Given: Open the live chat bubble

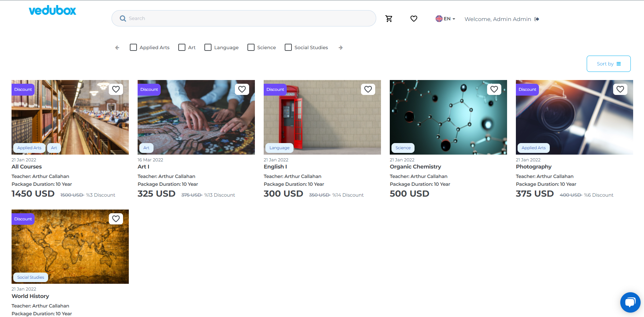Looking at the screenshot, I should click(630, 302).
